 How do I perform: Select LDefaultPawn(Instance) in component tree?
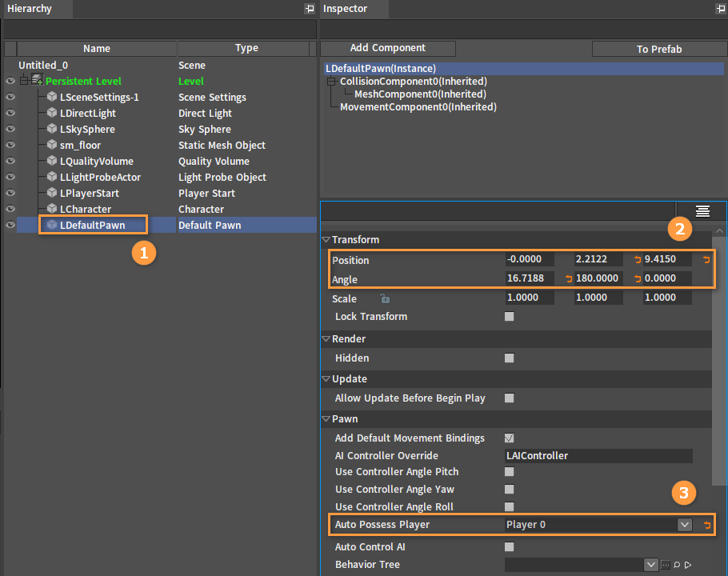pyautogui.click(x=524, y=69)
